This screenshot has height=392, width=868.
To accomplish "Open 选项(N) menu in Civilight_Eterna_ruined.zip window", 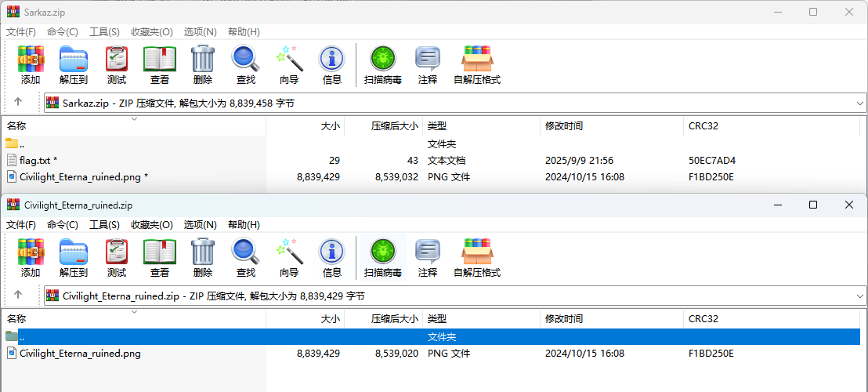I will (200, 225).
